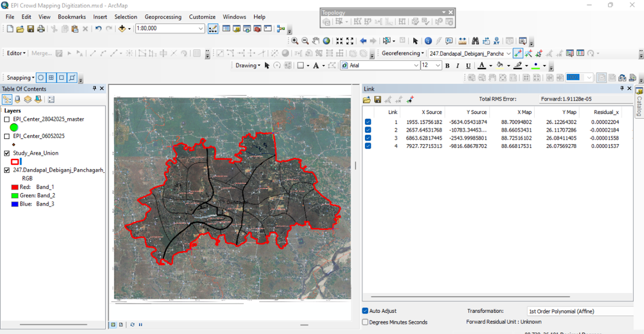
Task: Open the Selection menu
Action: pyautogui.click(x=126, y=16)
